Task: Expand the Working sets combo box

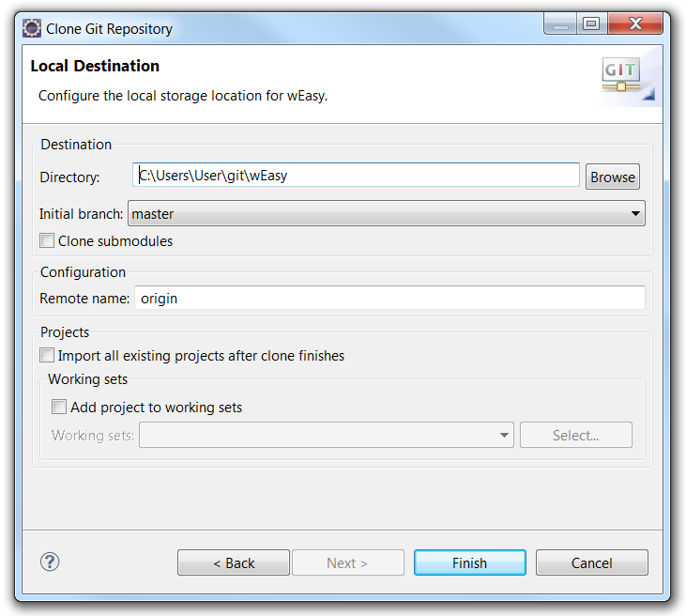Action: point(326,435)
